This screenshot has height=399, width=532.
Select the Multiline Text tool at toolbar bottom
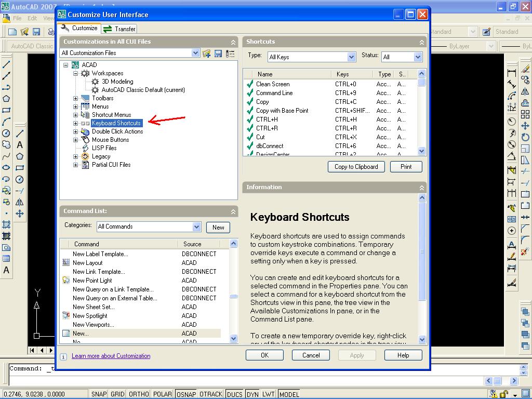tap(6, 270)
